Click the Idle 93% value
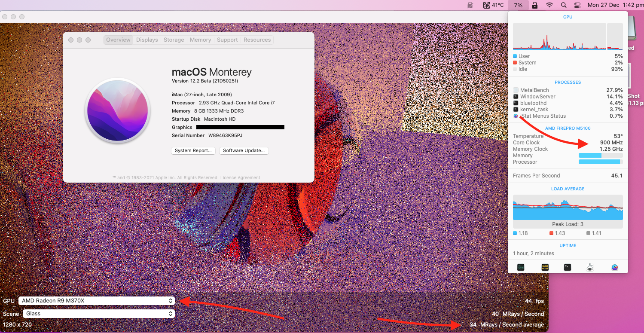The height and width of the screenshot is (333, 644). tap(617, 69)
